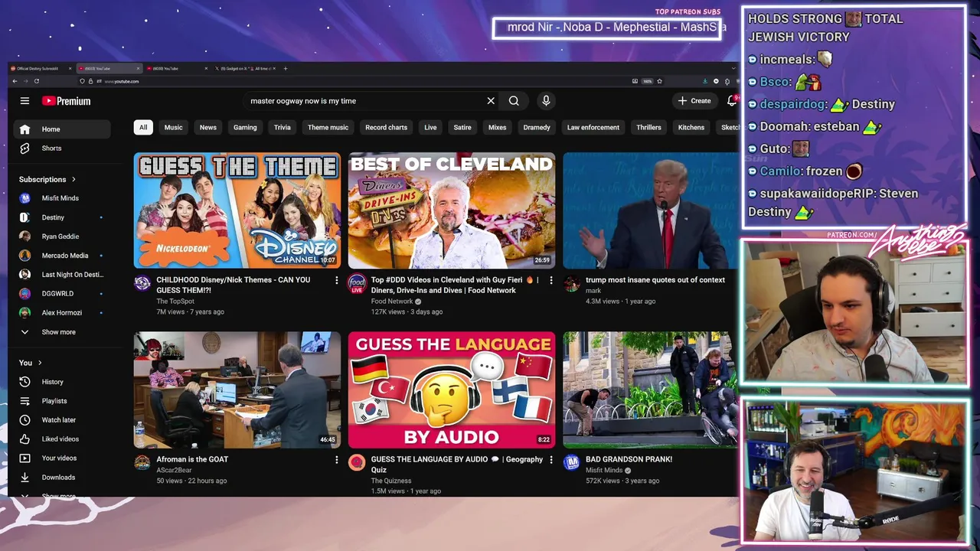980x551 pixels.
Task: Open the Destiny subscription channel
Action: tap(61, 217)
